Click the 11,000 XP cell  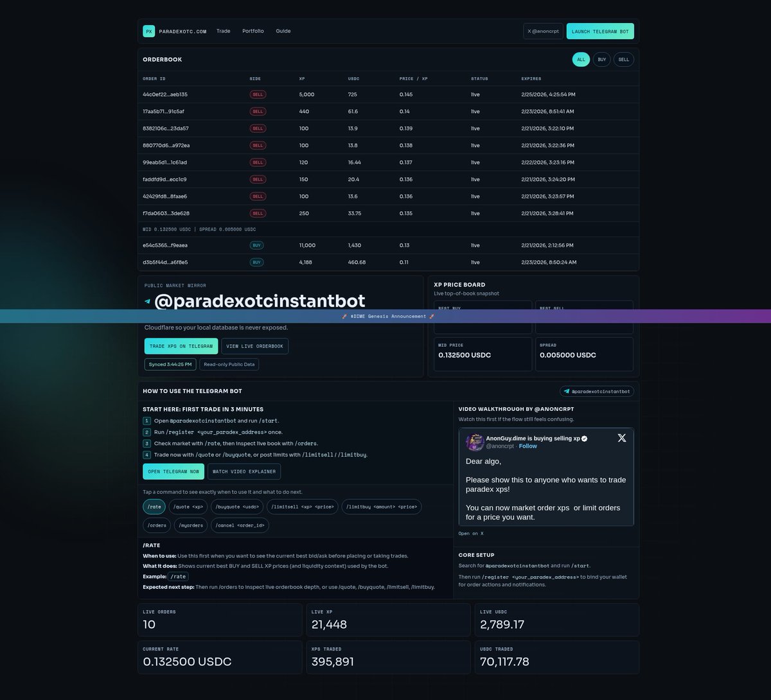pos(307,245)
